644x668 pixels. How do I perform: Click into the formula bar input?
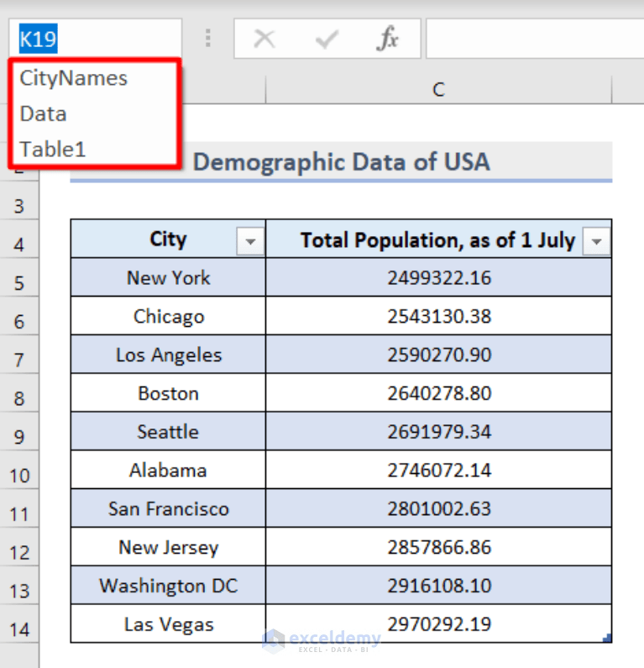[x=535, y=39]
